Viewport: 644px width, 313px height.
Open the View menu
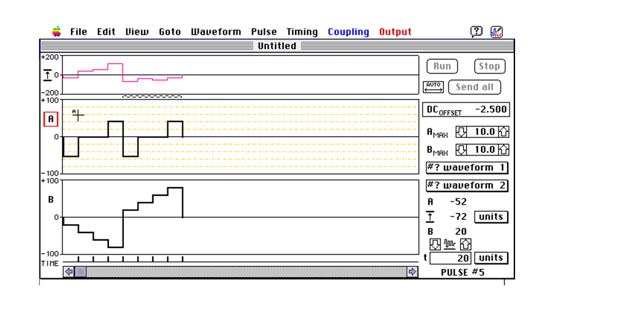pos(136,31)
